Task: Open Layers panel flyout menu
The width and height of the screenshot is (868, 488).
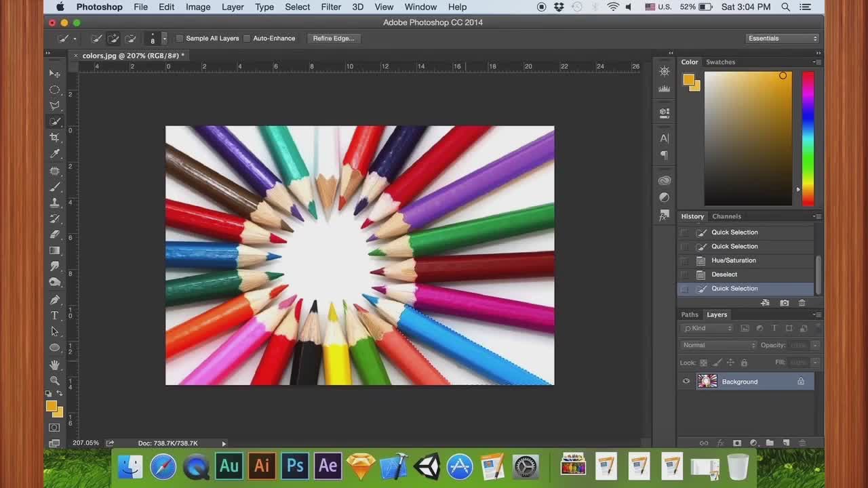Action: (817, 314)
